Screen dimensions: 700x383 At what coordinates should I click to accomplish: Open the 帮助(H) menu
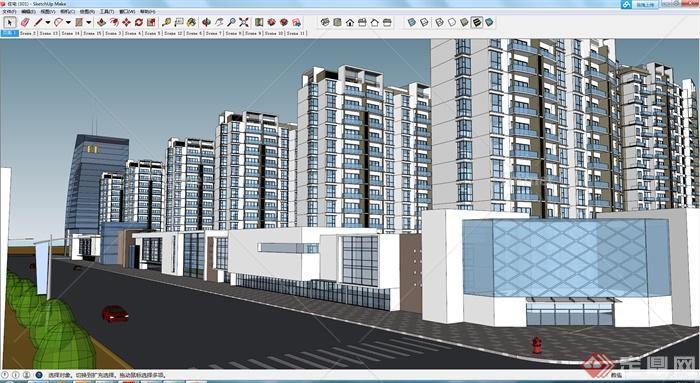click(x=147, y=12)
